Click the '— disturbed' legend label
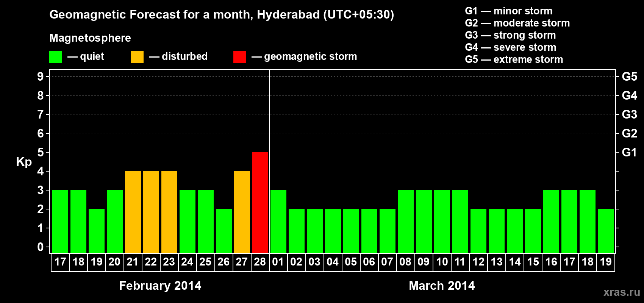 178,56
